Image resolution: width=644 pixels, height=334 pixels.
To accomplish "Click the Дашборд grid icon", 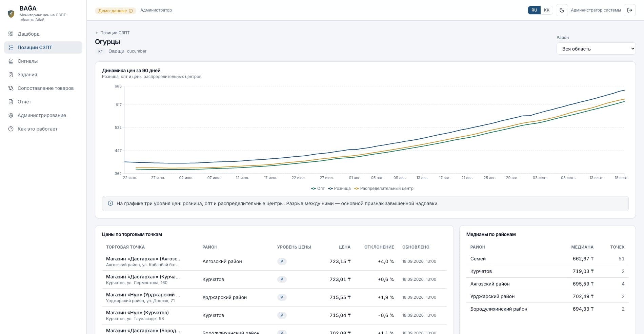I will (11, 34).
